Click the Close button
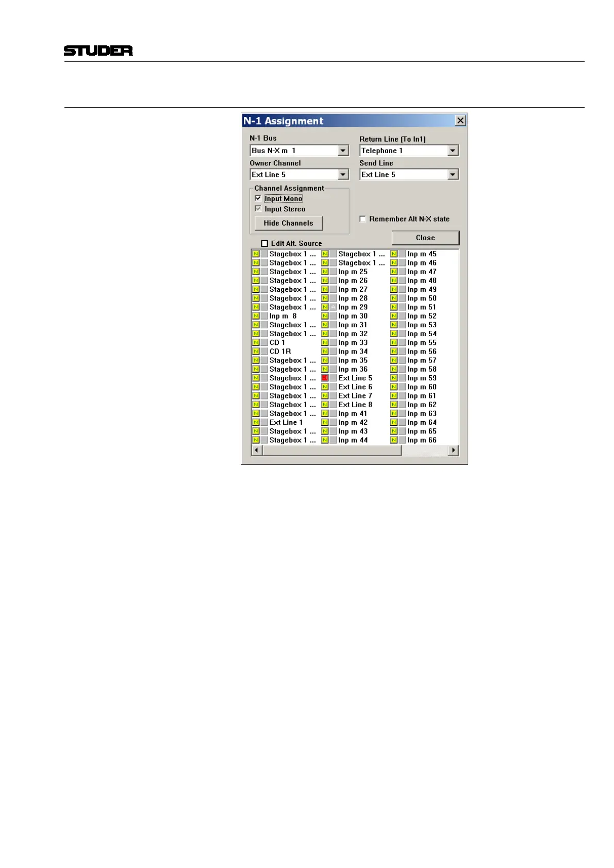The height and width of the screenshot is (868, 614). click(x=425, y=238)
